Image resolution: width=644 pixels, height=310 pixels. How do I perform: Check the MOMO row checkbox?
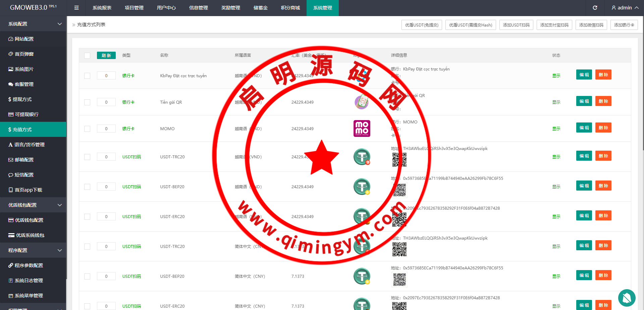[87, 129]
